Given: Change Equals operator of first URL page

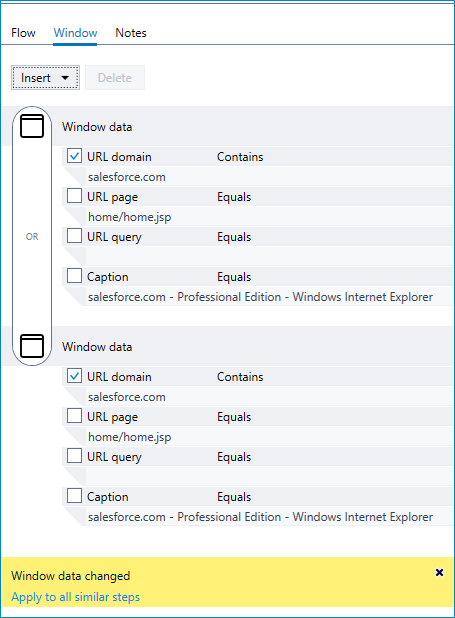Looking at the screenshot, I should click(x=234, y=197).
